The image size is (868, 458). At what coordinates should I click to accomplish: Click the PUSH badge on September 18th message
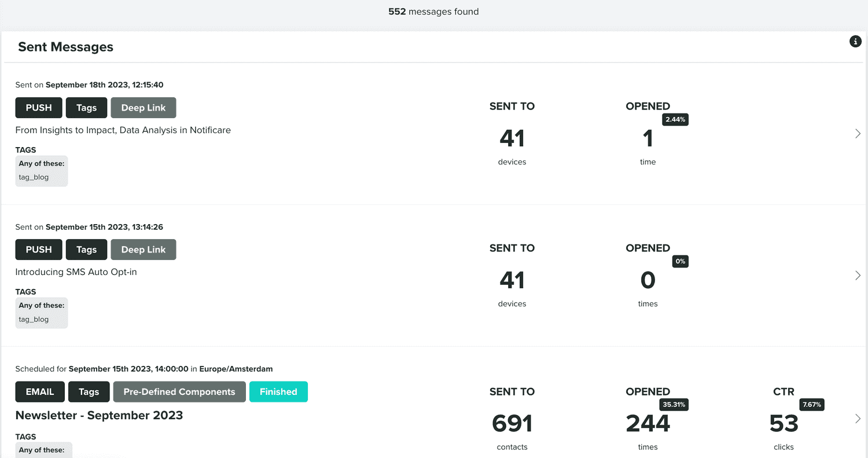click(39, 108)
